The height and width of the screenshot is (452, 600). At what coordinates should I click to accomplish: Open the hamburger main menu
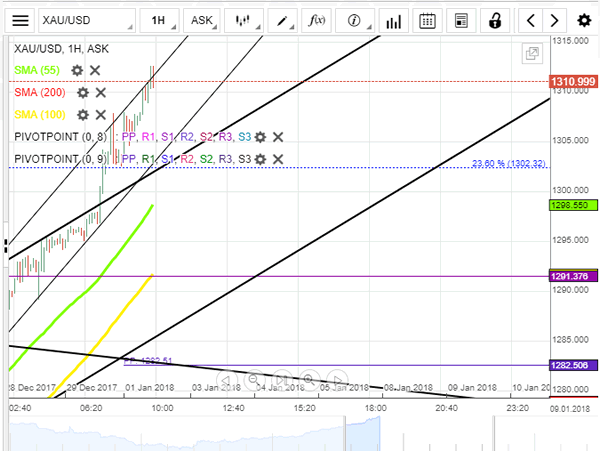21,19
